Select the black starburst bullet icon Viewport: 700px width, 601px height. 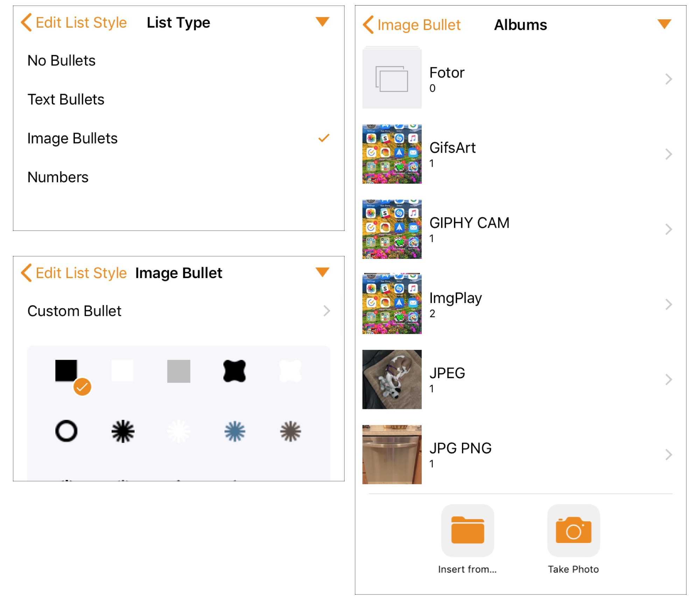(122, 431)
